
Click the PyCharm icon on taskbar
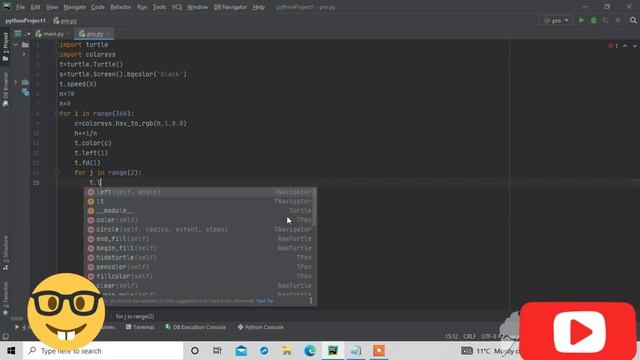[x=333, y=351]
